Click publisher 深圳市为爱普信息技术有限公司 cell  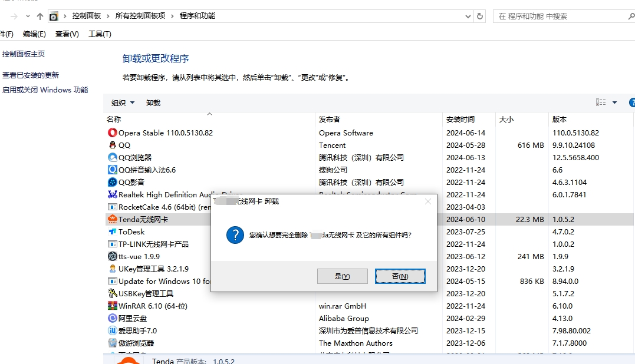tap(368, 330)
